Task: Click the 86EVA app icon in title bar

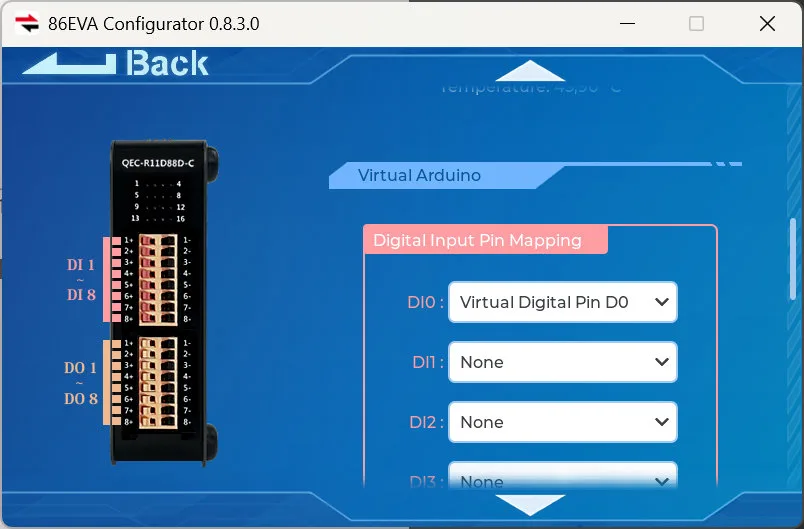Action: tap(27, 23)
